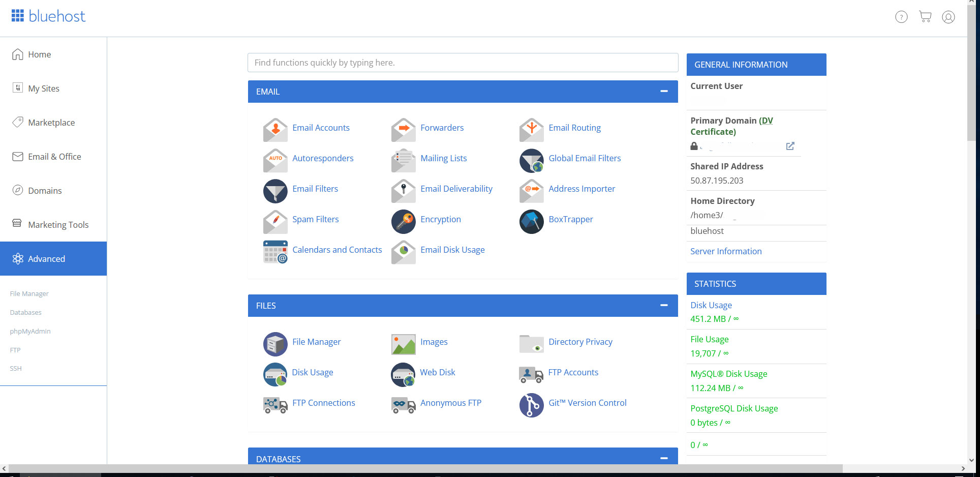The width and height of the screenshot is (980, 477).
Task: Open File Manager sidebar sublink
Action: point(29,293)
